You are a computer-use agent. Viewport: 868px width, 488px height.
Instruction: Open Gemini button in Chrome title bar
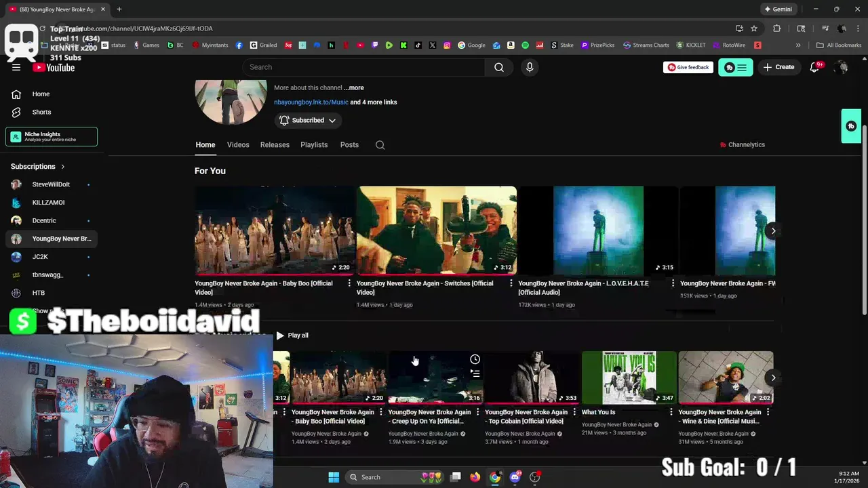coord(778,9)
